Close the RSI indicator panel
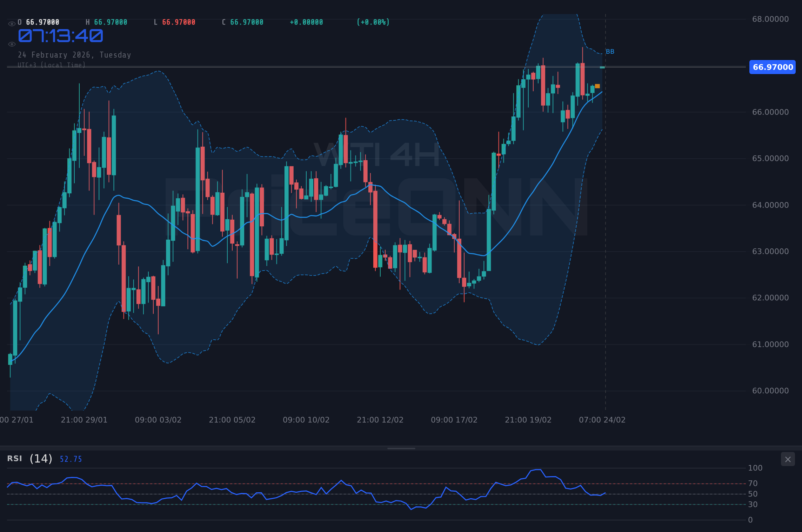The width and height of the screenshot is (802, 532). click(x=788, y=459)
